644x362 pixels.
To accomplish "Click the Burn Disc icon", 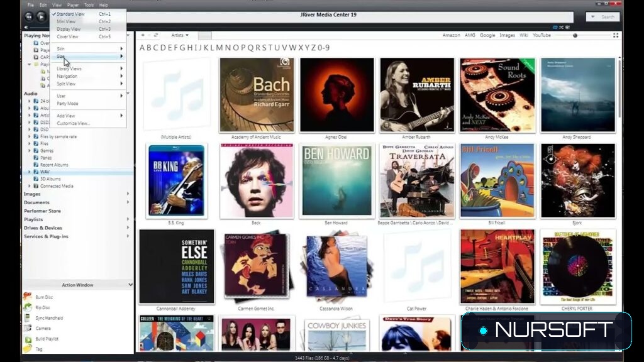I will [x=28, y=297].
